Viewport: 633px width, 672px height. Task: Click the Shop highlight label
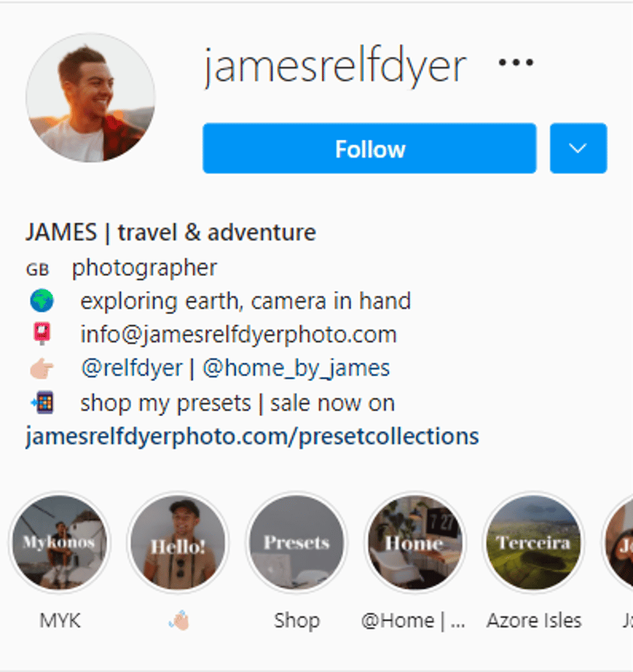point(297,621)
